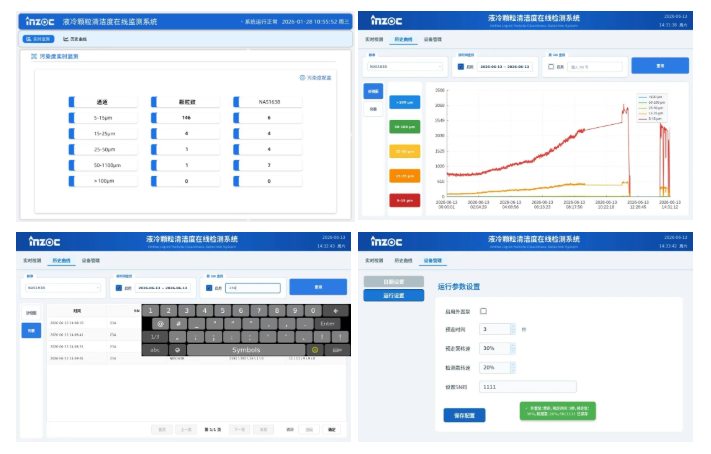Click 下一页 pagination button in list panel
This screenshot has height=454, width=711.
click(x=239, y=430)
